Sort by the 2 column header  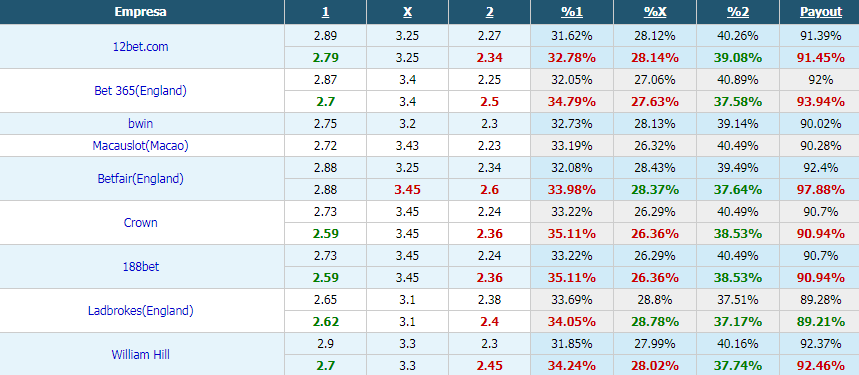489,12
